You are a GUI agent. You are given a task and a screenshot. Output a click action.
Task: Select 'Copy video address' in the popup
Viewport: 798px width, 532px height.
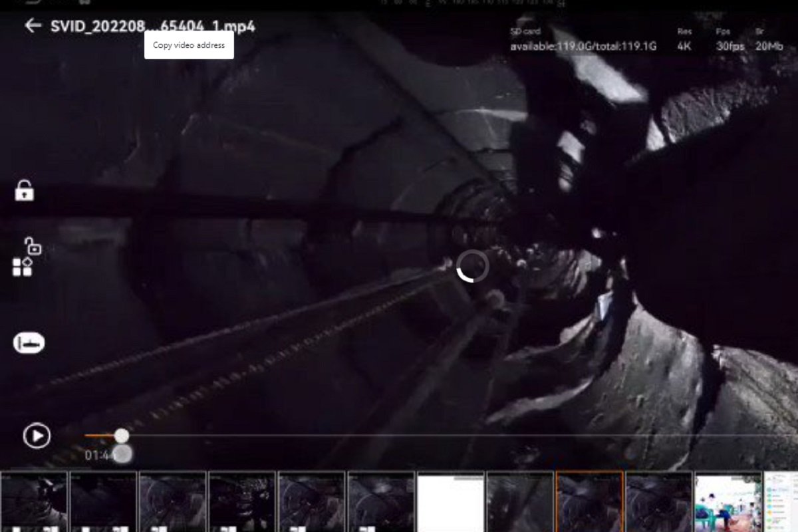[189, 45]
